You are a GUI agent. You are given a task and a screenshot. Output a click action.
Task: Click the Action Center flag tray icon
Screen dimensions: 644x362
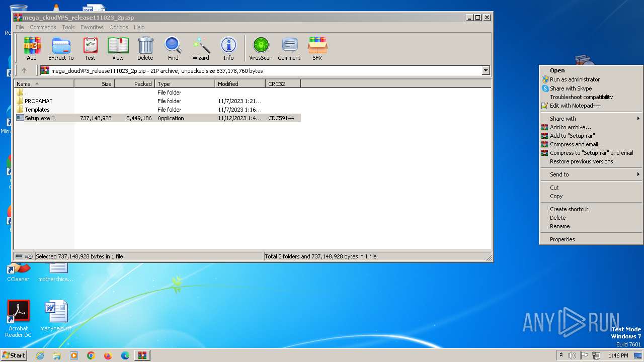[585, 355]
